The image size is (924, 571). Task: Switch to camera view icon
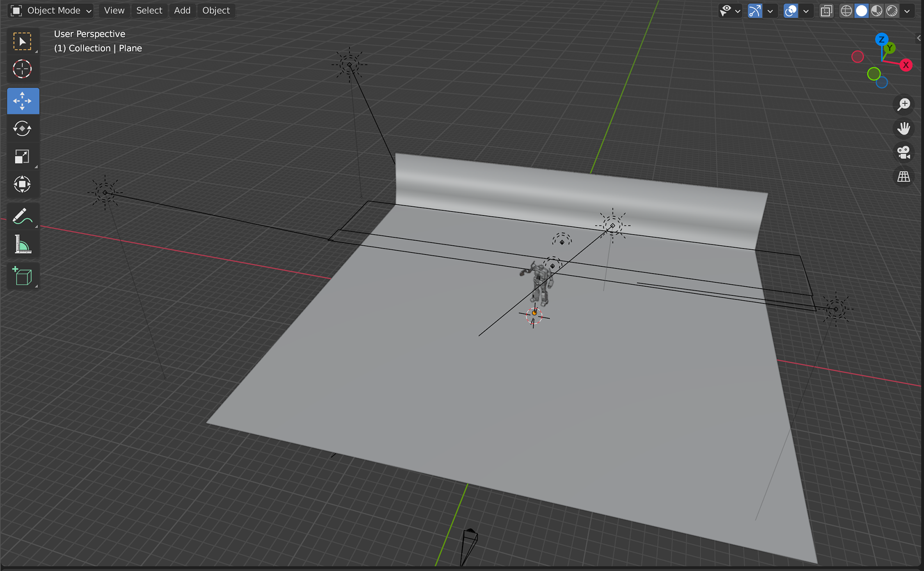tap(903, 153)
